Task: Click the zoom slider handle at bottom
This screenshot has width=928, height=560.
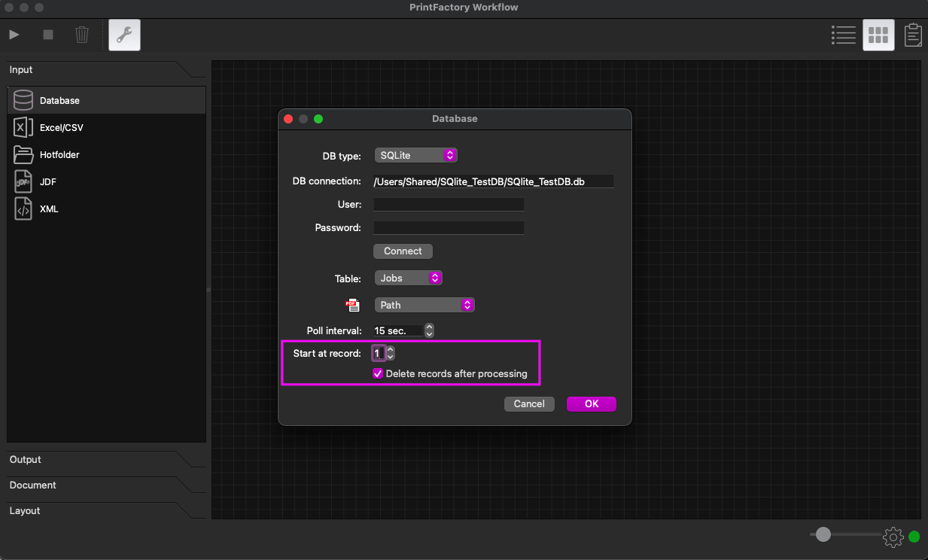Action: [823, 534]
